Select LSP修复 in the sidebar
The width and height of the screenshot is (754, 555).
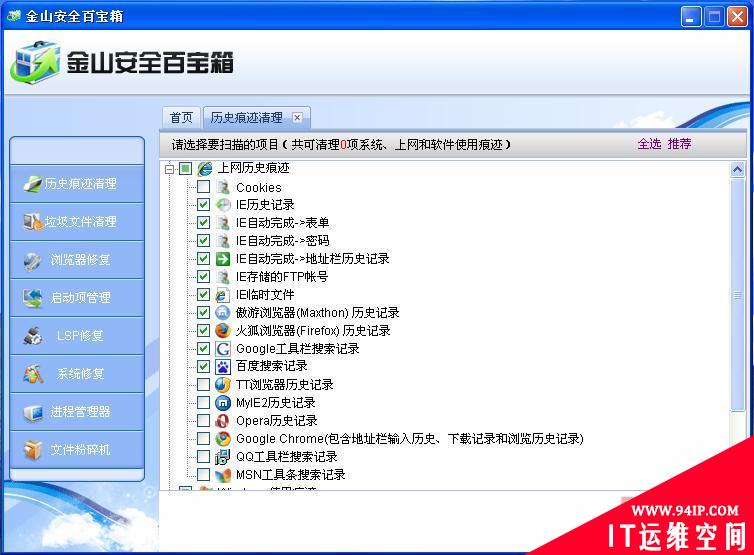(x=77, y=336)
